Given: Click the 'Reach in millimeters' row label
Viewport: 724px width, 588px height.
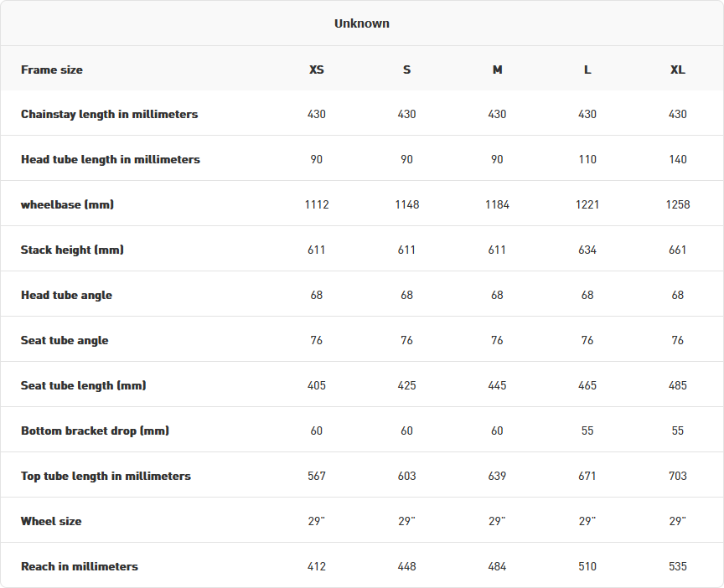Looking at the screenshot, I should click(79, 566).
